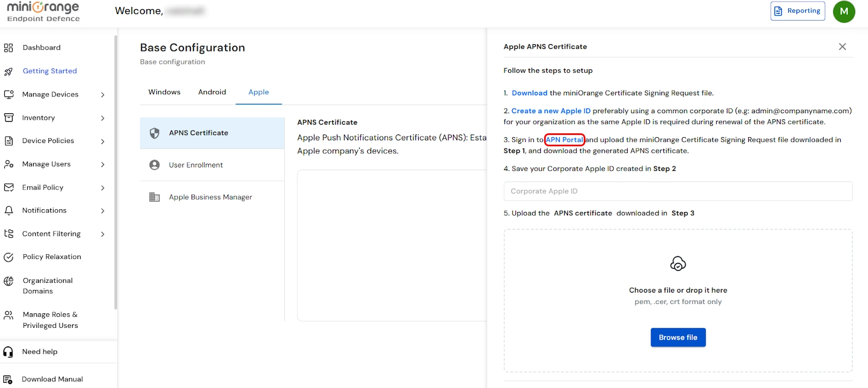
Task: Switch to the Android tab
Action: (x=212, y=92)
